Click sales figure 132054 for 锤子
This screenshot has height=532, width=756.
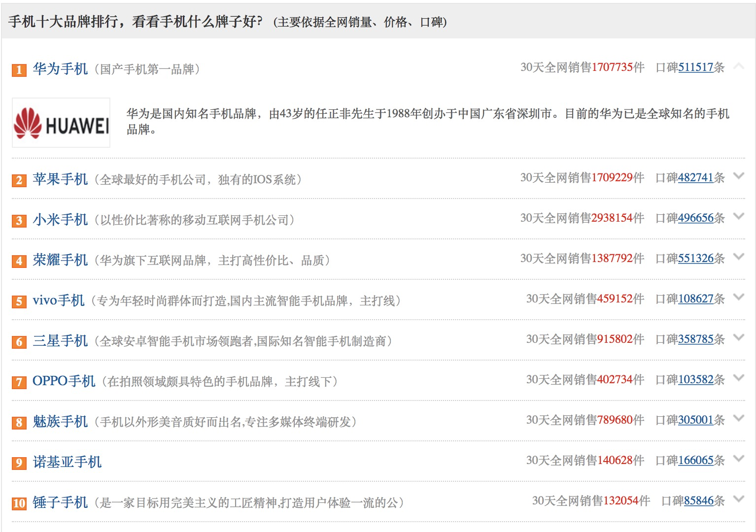click(621, 501)
